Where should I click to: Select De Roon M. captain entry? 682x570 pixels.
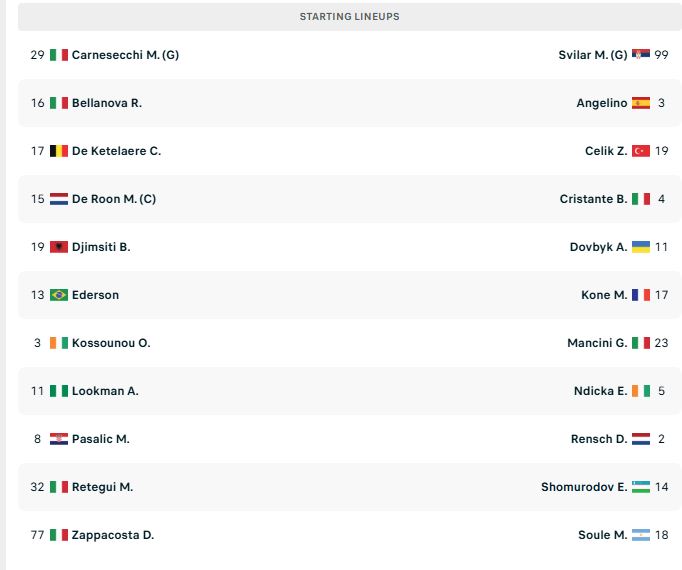point(114,199)
